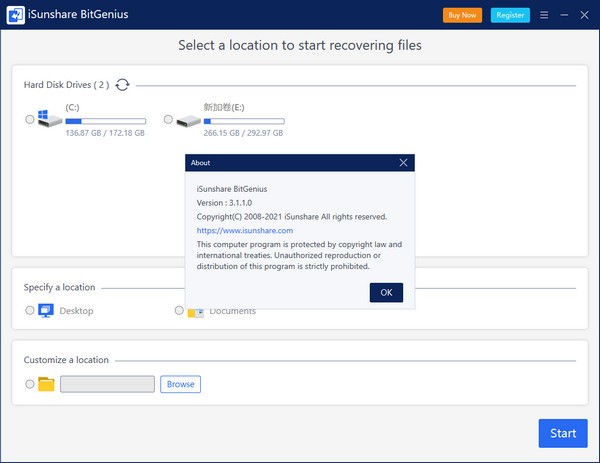Open the hamburger menu in title bar

[544, 15]
